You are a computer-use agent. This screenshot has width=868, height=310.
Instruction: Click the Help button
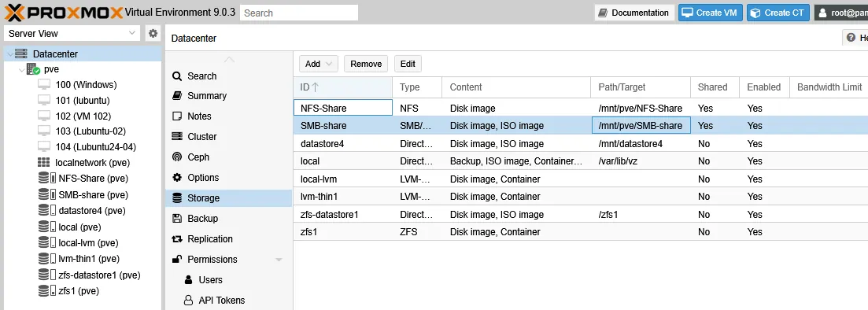(855, 38)
